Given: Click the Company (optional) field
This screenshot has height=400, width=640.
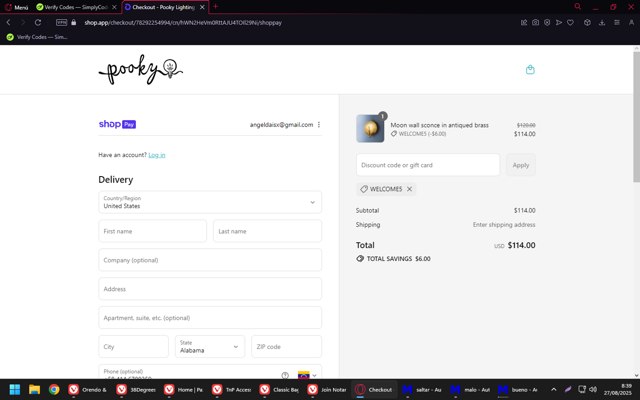Looking at the screenshot, I should (x=210, y=260).
